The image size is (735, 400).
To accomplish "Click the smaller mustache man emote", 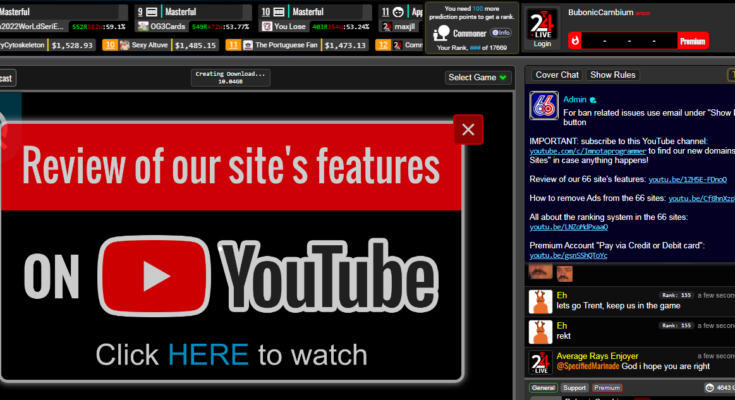I will tap(564, 273).
